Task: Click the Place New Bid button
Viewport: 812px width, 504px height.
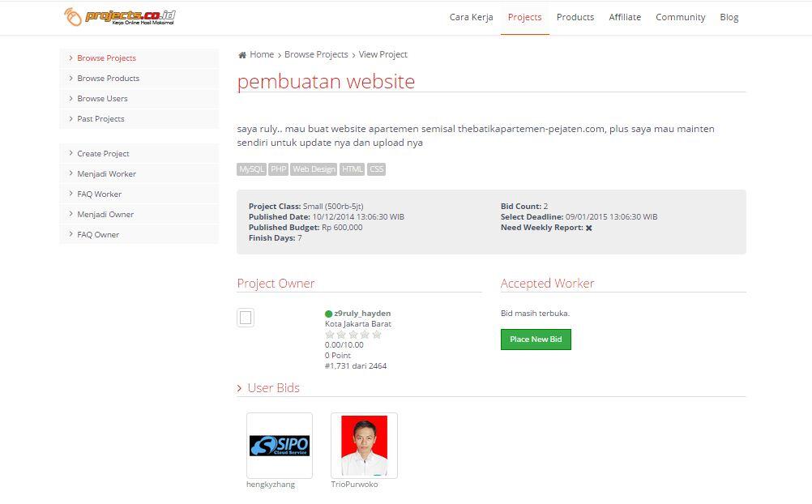Action: (536, 340)
